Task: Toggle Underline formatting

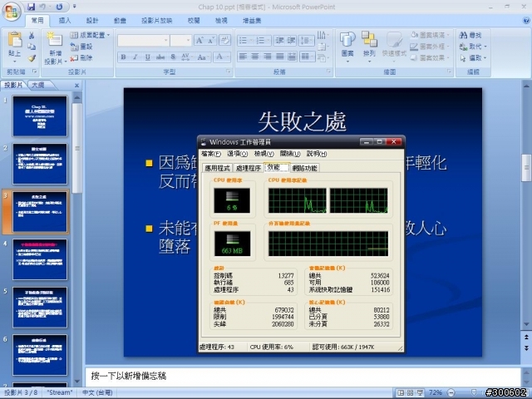Action: click(148, 57)
